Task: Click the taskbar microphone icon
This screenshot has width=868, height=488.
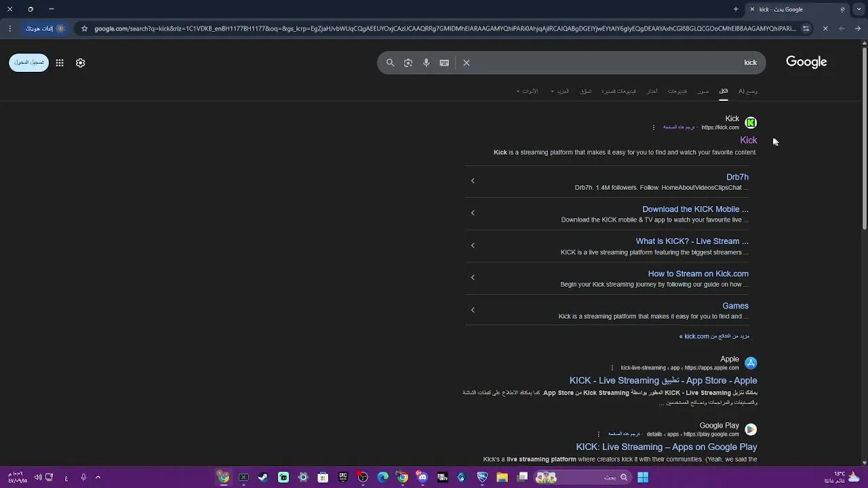Action: [x=83, y=477]
